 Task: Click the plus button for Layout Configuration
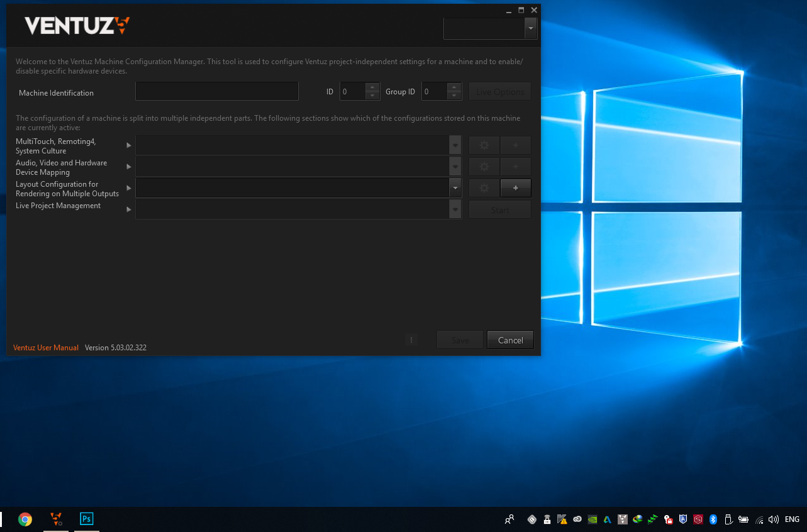click(x=515, y=188)
